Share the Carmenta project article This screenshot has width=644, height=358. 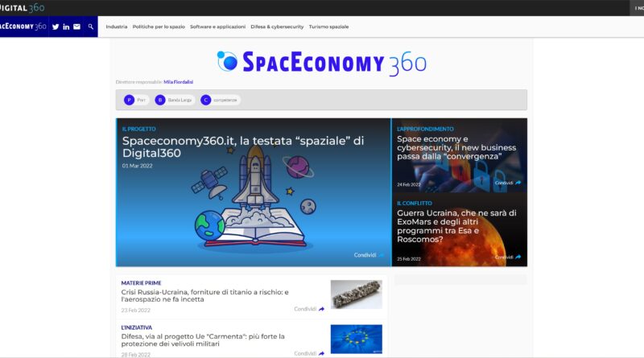click(x=309, y=353)
